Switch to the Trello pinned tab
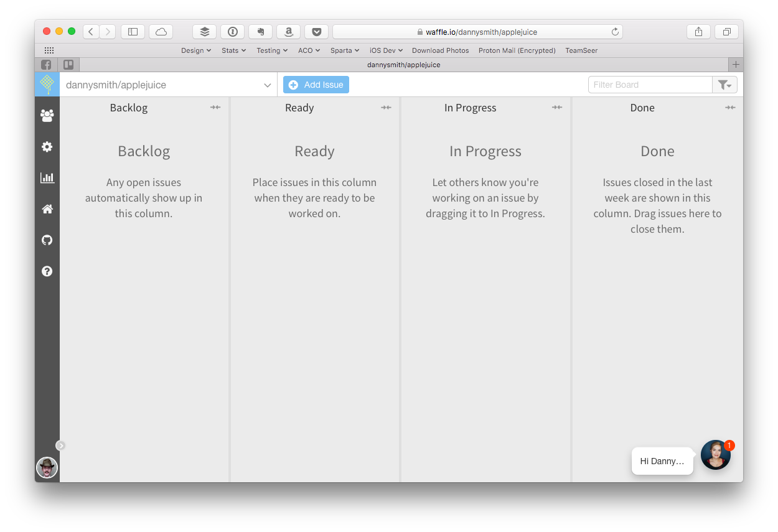This screenshot has width=778, height=532. (x=68, y=65)
